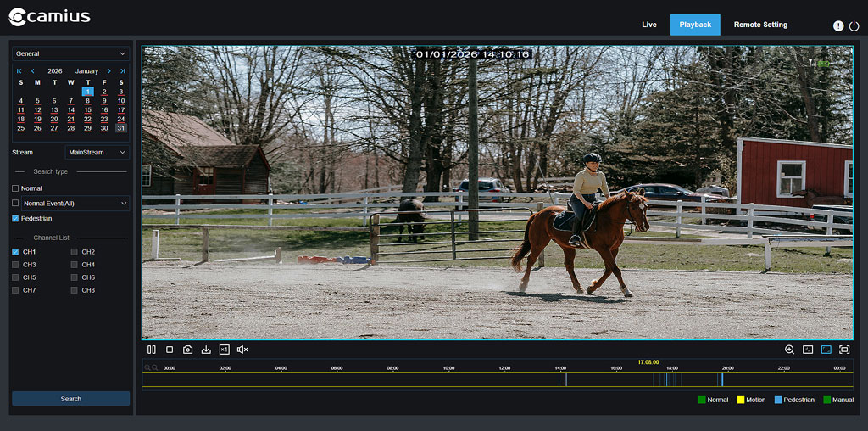The width and height of the screenshot is (868, 431).
Task: Zoom out the timeline
Action: [155, 367]
